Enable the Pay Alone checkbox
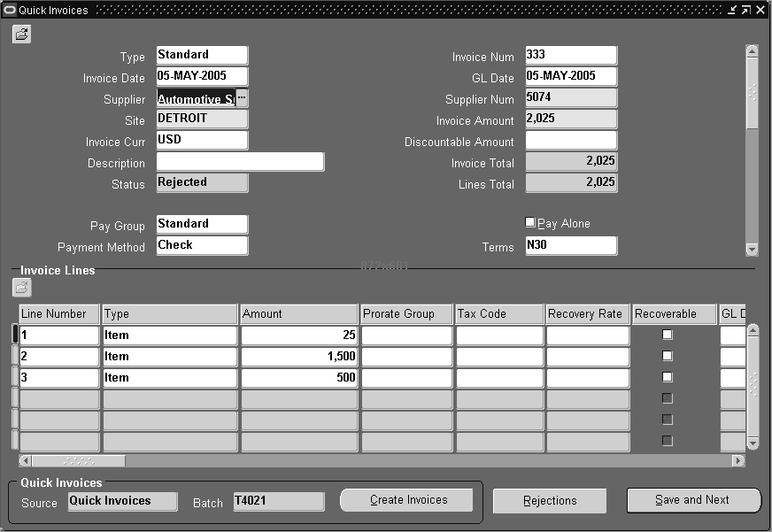 point(529,222)
